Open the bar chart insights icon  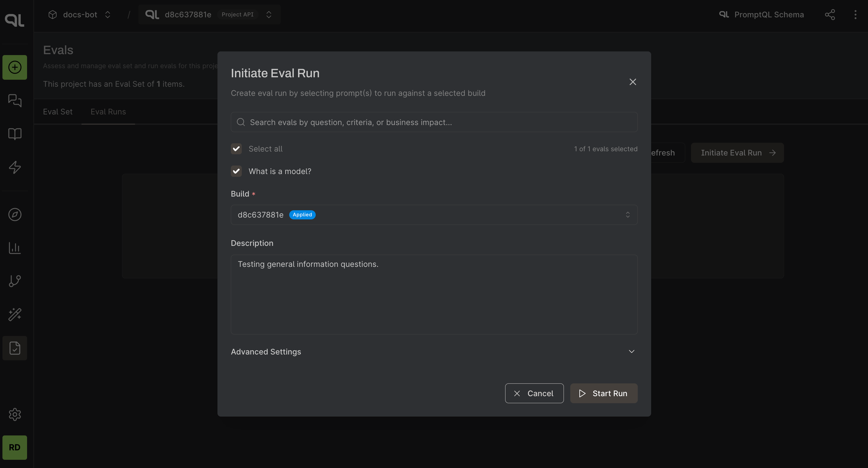click(x=15, y=248)
